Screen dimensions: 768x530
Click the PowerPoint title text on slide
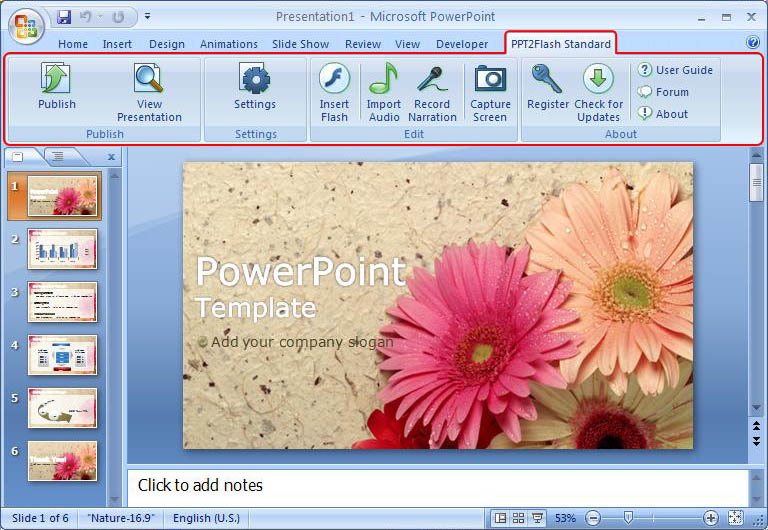click(x=301, y=271)
